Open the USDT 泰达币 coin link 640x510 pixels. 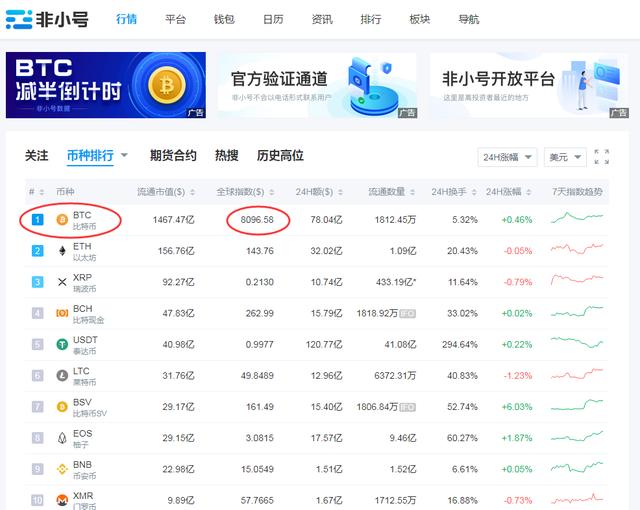pyautogui.click(x=85, y=345)
